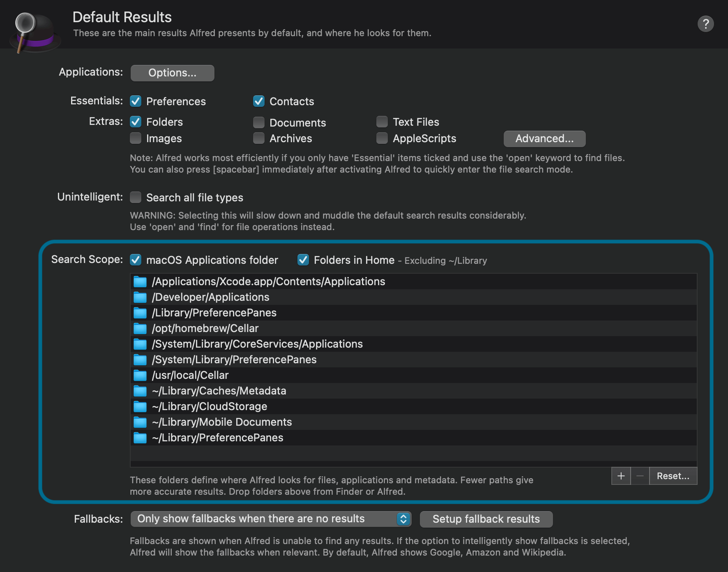Select the /Developer/Applications path
The image size is (728, 572).
[413, 297]
